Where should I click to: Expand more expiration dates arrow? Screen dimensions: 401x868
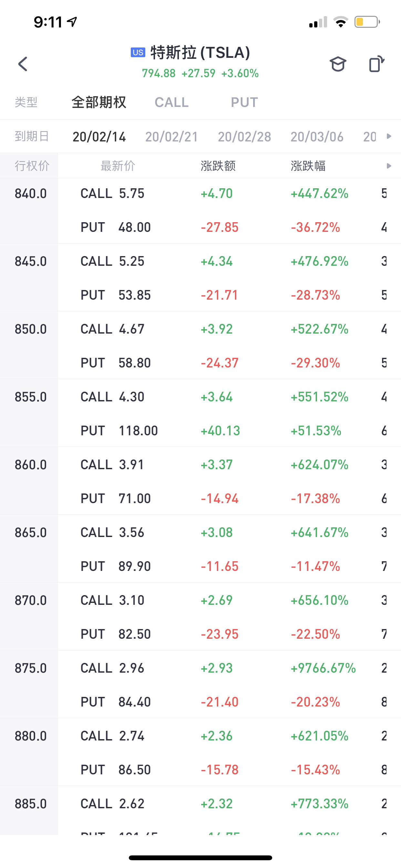(x=389, y=136)
